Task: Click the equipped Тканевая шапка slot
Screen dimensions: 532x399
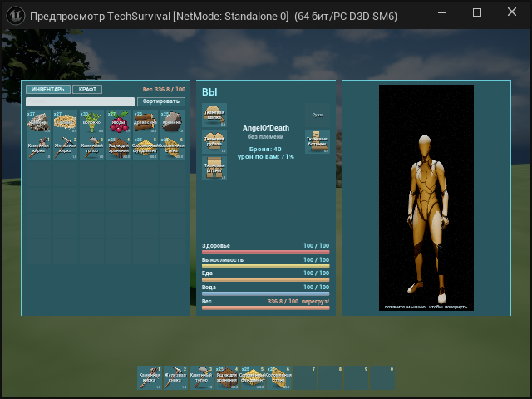Action: 214,115
